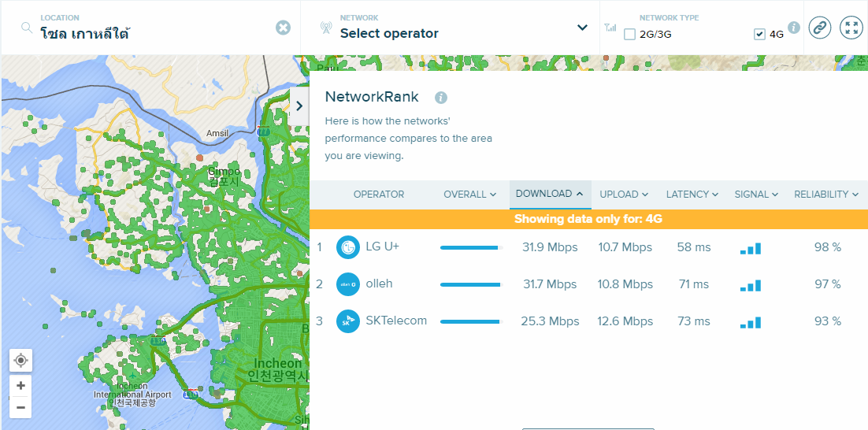Toggle fullscreen map view icon
868x430 pixels.
pos(851,27)
